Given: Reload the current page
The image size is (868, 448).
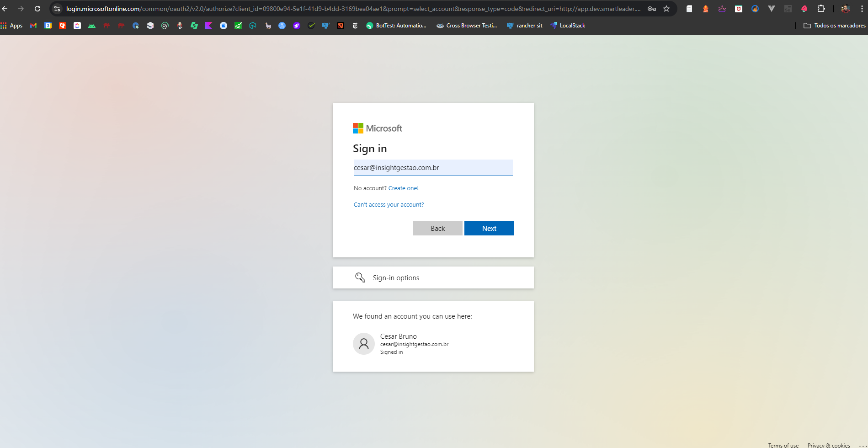Looking at the screenshot, I should pos(37,9).
